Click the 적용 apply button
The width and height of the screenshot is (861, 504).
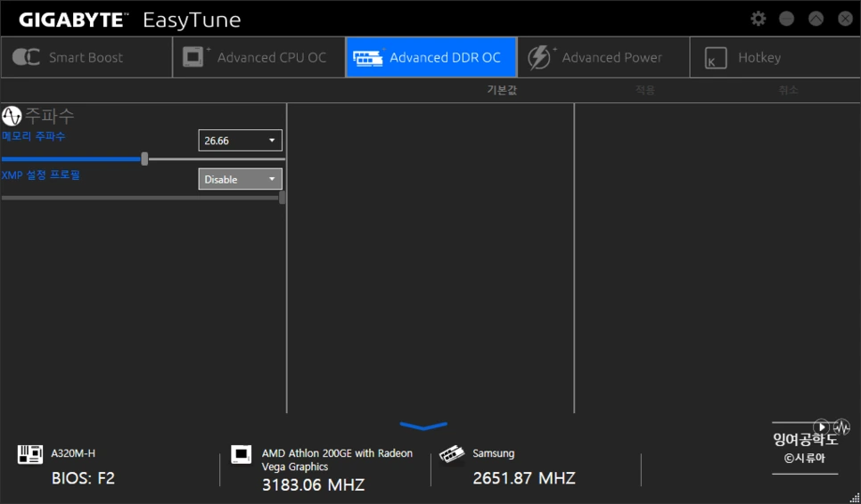(x=645, y=90)
